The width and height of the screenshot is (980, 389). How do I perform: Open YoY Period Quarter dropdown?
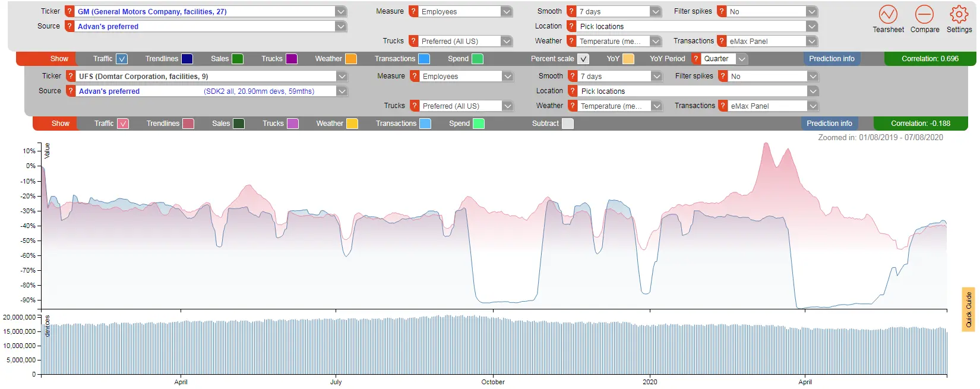[742, 59]
